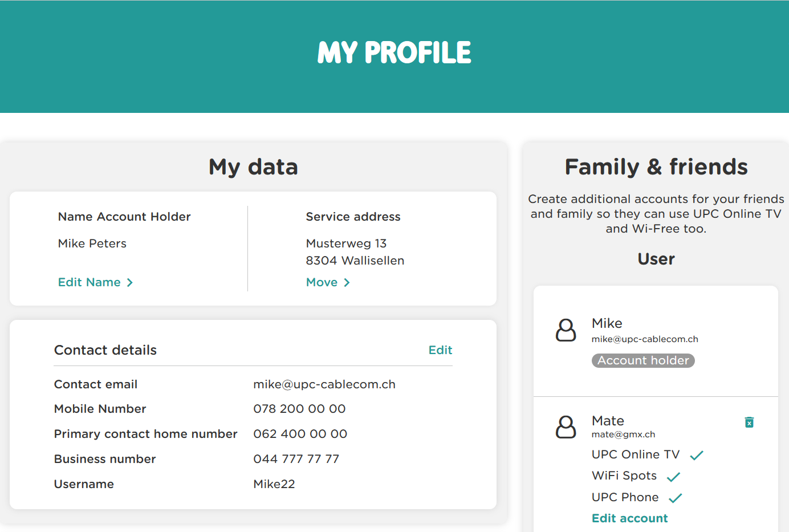Select contact email mike@upc-cablecom.ch value
The width and height of the screenshot is (789, 532).
324,384
